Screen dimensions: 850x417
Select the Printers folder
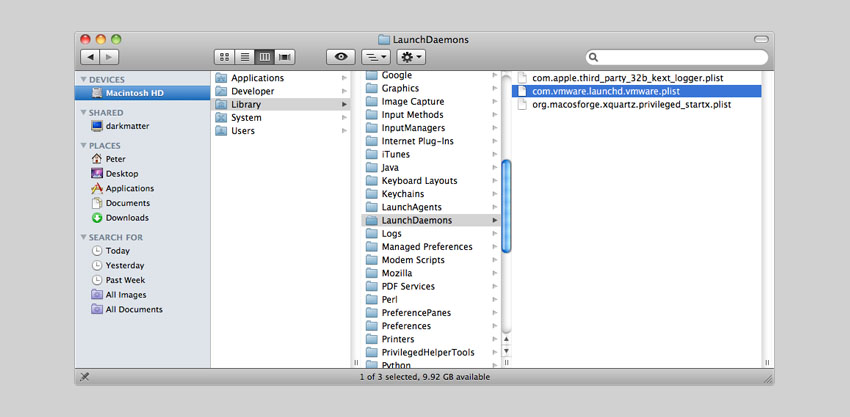431,339
